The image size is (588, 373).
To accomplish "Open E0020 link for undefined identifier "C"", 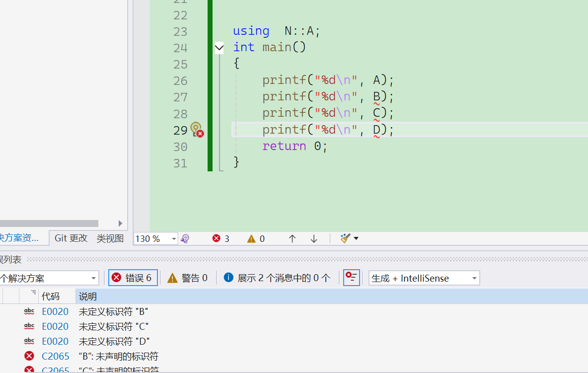I will tap(55, 326).
